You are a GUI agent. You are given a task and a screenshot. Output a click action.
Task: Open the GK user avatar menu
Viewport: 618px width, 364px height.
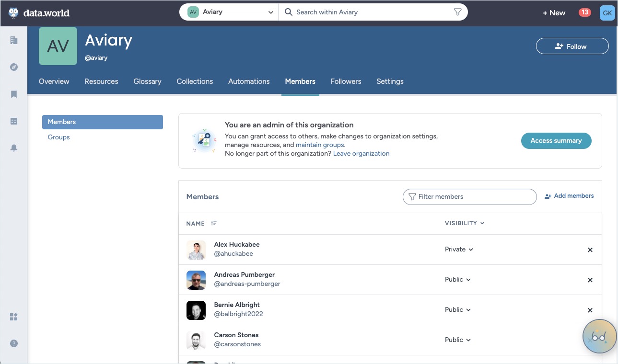pyautogui.click(x=607, y=13)
